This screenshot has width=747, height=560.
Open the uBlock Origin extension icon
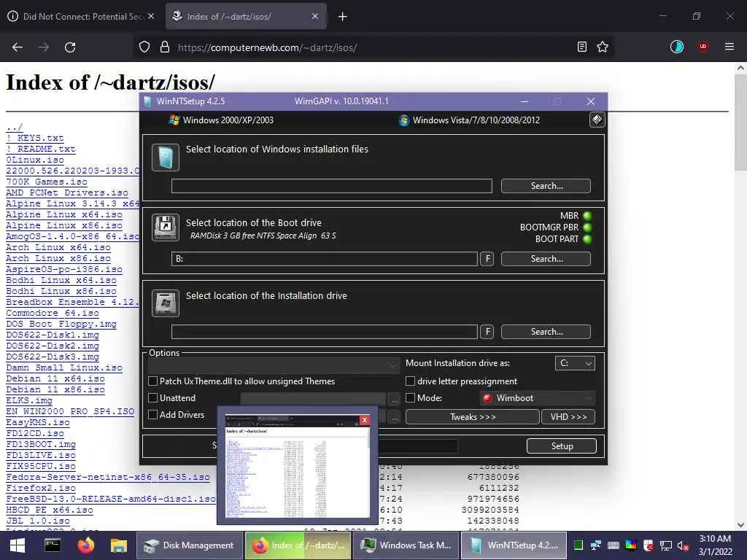point(703,47)
